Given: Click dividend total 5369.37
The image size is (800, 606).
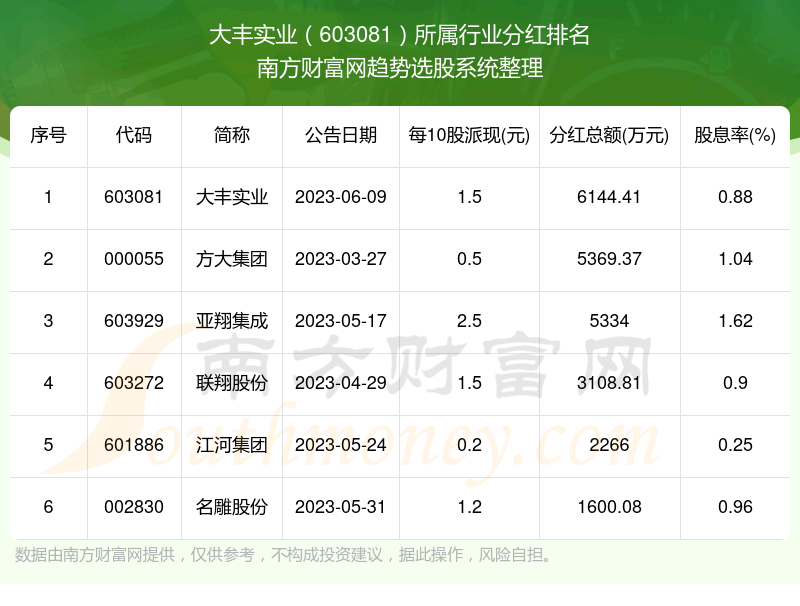Looking at the screenshot, I should (609, 259).
